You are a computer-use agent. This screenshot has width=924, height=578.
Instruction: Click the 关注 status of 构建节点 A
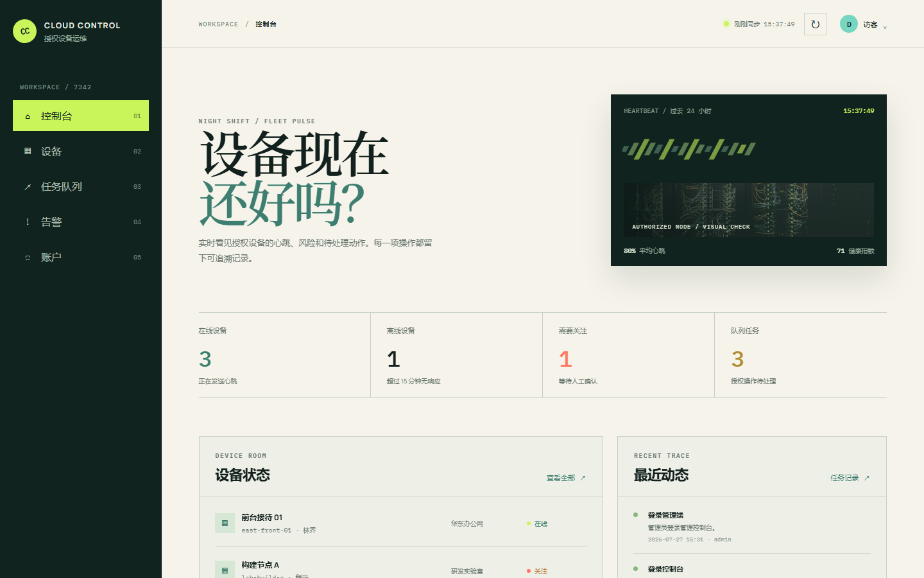pyautogui.click(x=537, y=571)
